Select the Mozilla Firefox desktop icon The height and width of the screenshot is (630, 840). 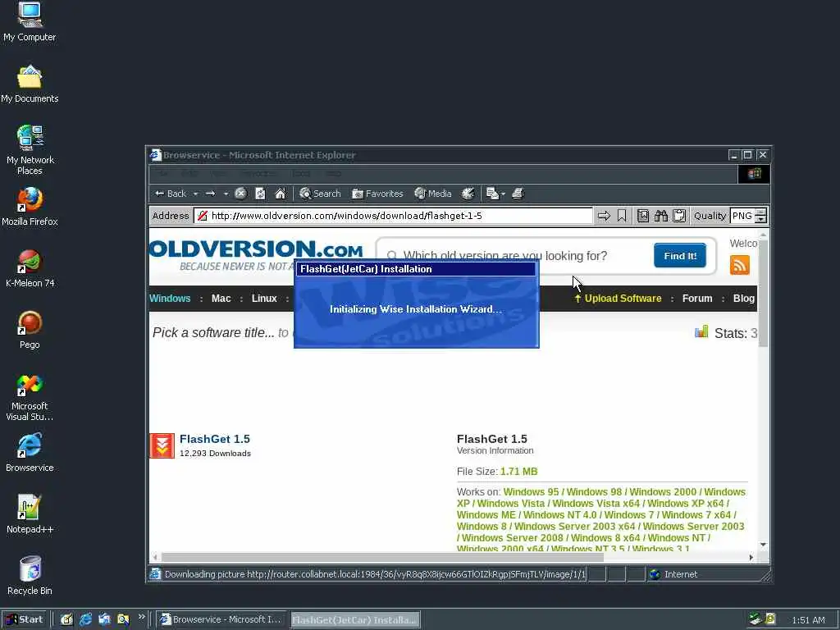(30, 208)
